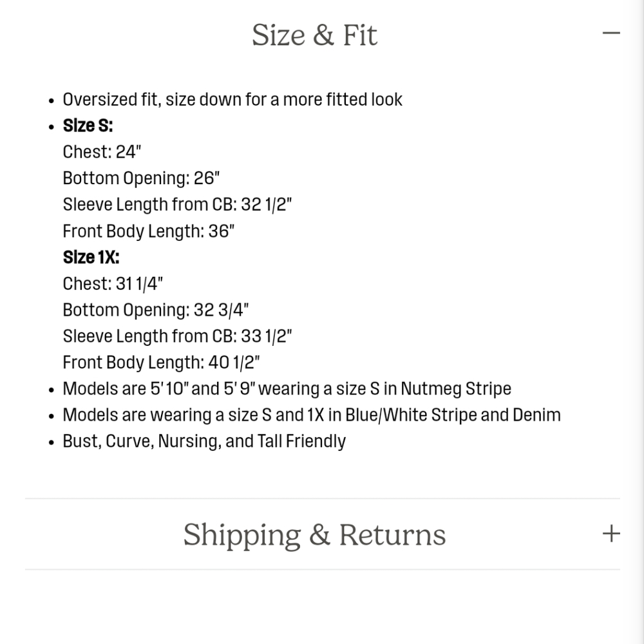Click the 'Front Body Length: 40 1/2"' line
The height and width of the screenshot is (644, 644).
[162, 363]
